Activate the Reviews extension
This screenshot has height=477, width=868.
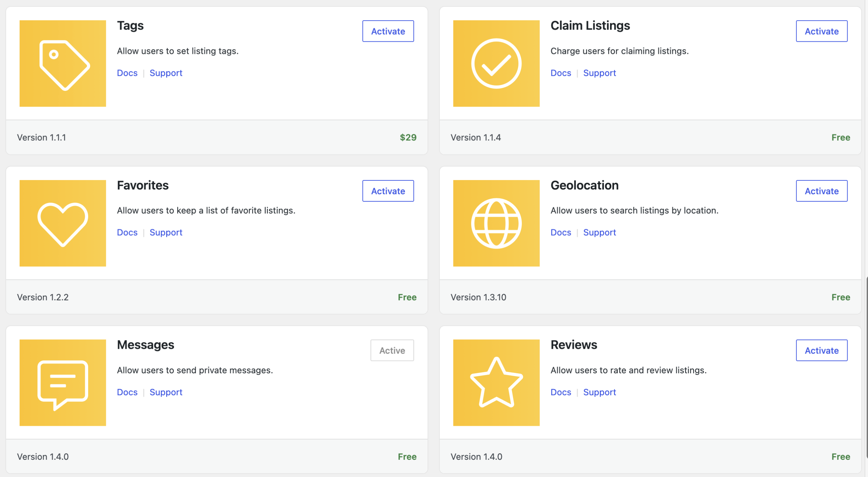tap(822, 350)
